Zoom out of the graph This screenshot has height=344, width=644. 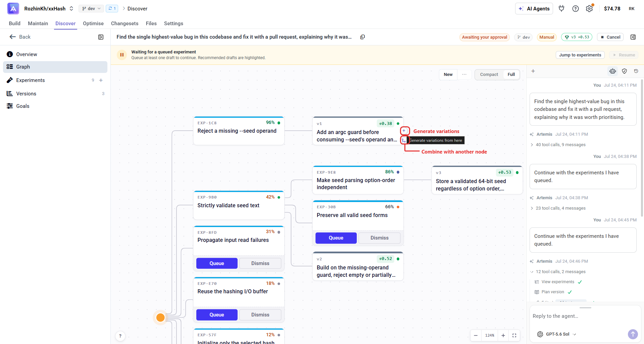tap(476, 335)
